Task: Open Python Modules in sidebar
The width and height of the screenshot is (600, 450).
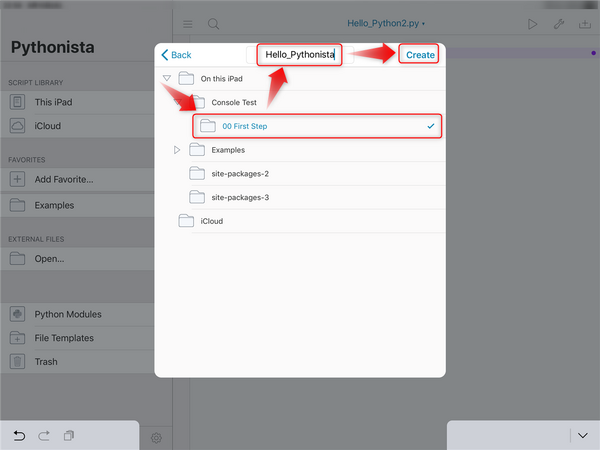Action: point(68,314)
